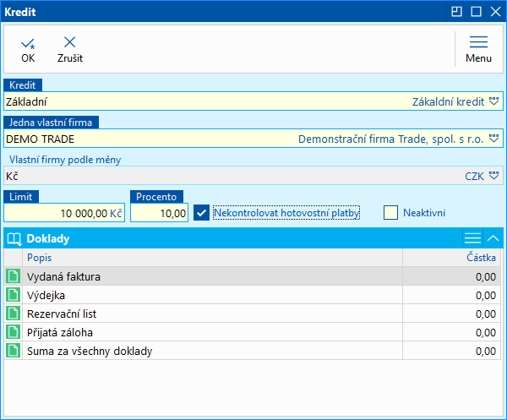Focus the DEMO TRADE company field

[x=253, y=139]
